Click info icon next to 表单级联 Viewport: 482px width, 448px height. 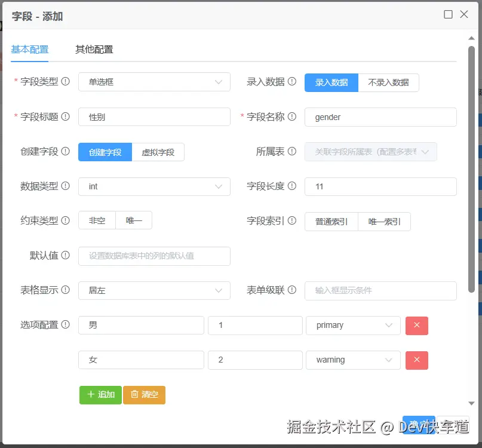292,290
